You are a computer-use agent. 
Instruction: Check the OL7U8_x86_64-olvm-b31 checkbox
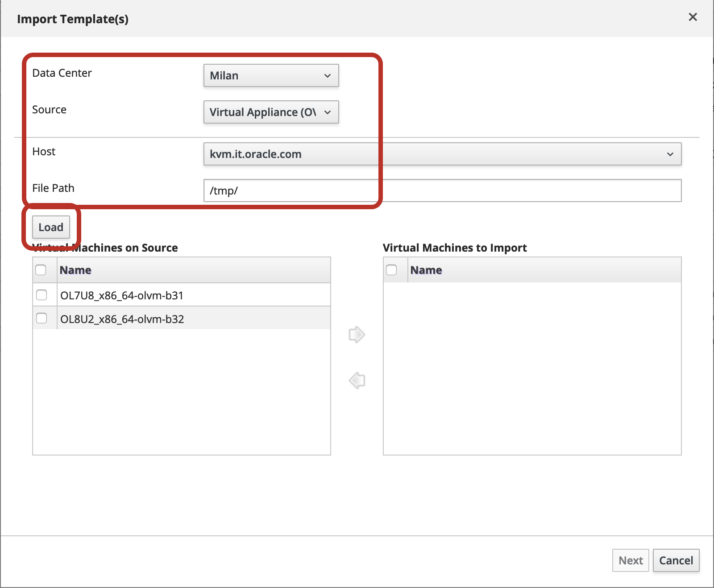(x=42, y=295)
